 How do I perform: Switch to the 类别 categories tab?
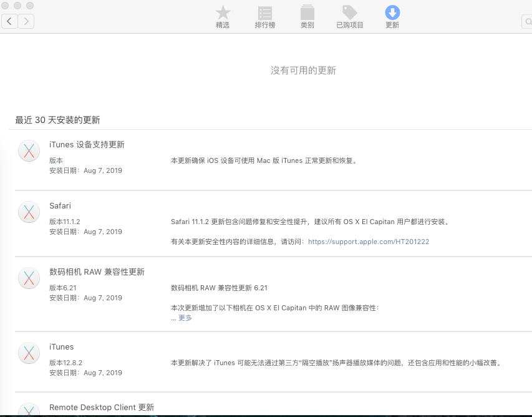[307, 17]
